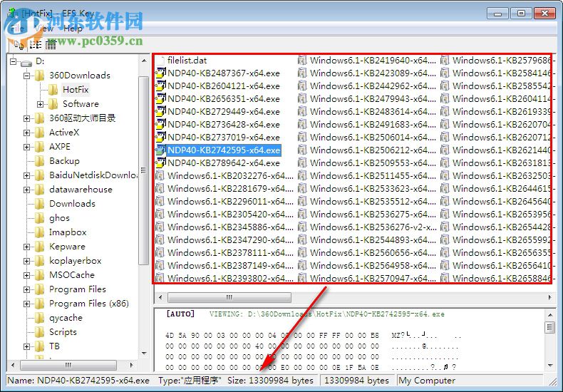Expand the Program Files folder node
The image size is (563, 392).
tap(26, 289)
